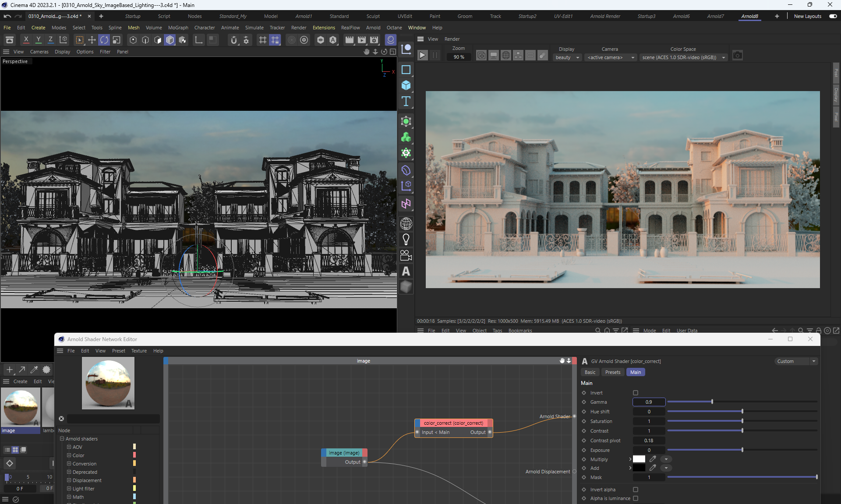Toggle the Invert alpha checkbox
841x504 pixels.
click(x=636, y=490)
